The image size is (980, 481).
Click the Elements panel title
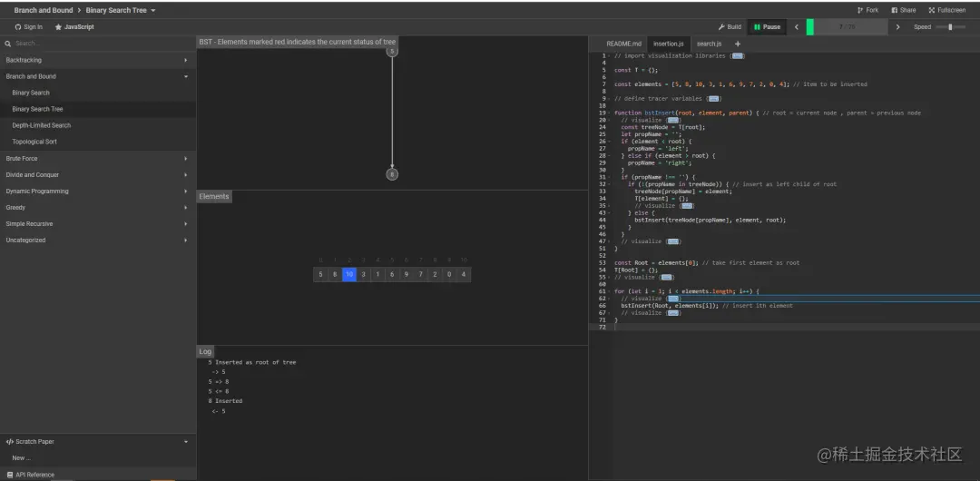tap(214, 196)
